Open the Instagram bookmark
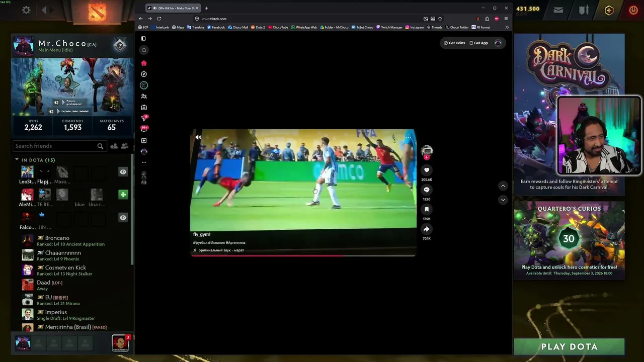Viewport: 644px width, 362px height. 415,27
